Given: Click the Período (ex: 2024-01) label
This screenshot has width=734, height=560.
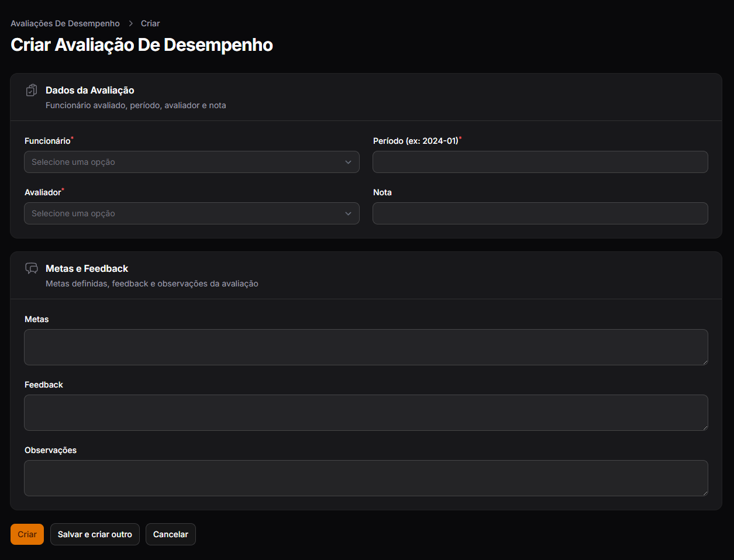Looking at the screenshot, I should coord(416,141).
